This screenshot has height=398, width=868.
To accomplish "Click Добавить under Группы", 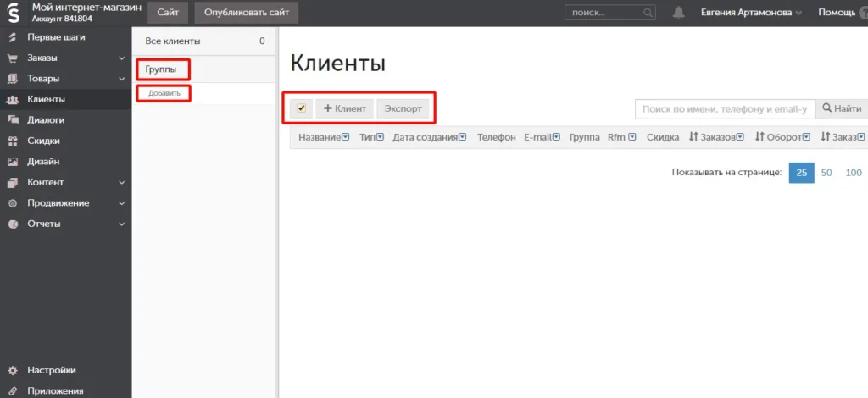I will click(x=164, y=93).
